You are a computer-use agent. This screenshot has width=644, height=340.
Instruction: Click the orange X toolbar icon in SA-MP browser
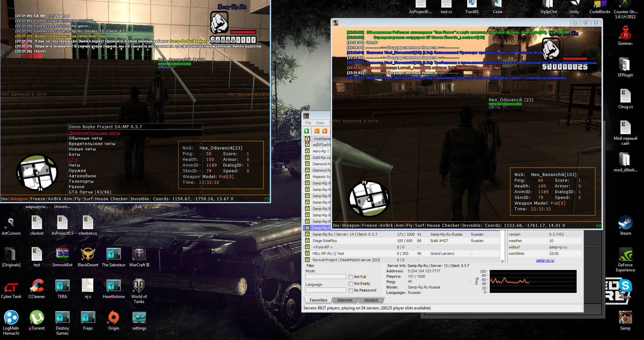(325, 131)
